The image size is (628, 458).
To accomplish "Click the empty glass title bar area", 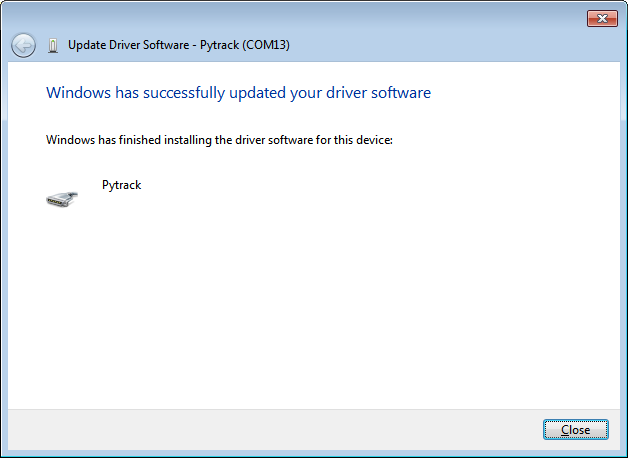I will click(x=300, y=17).
